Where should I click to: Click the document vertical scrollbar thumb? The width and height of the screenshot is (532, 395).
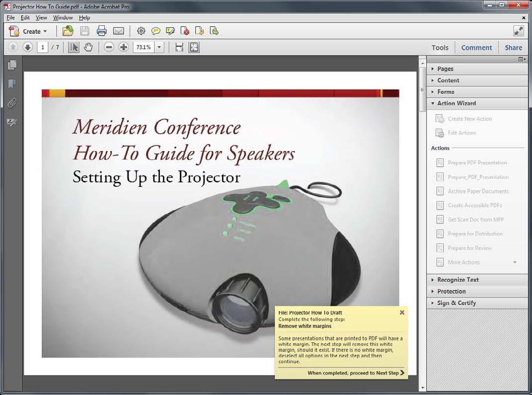click(x=422, y=89)
